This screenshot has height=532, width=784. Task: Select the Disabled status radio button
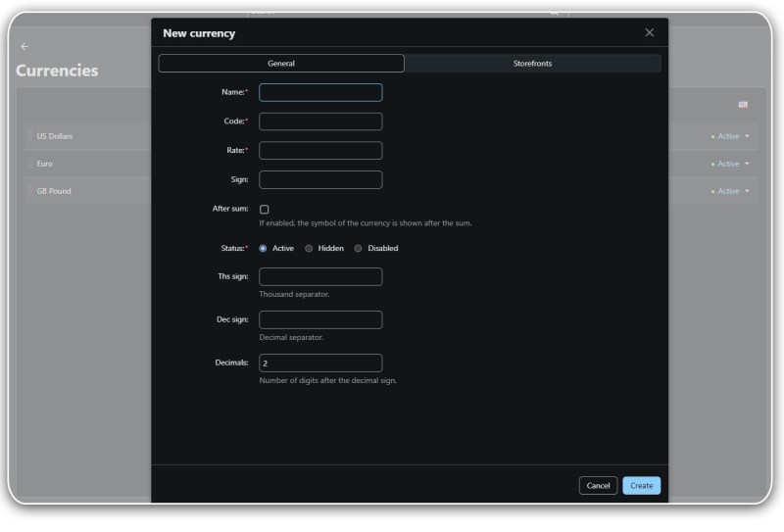[358, 248]
